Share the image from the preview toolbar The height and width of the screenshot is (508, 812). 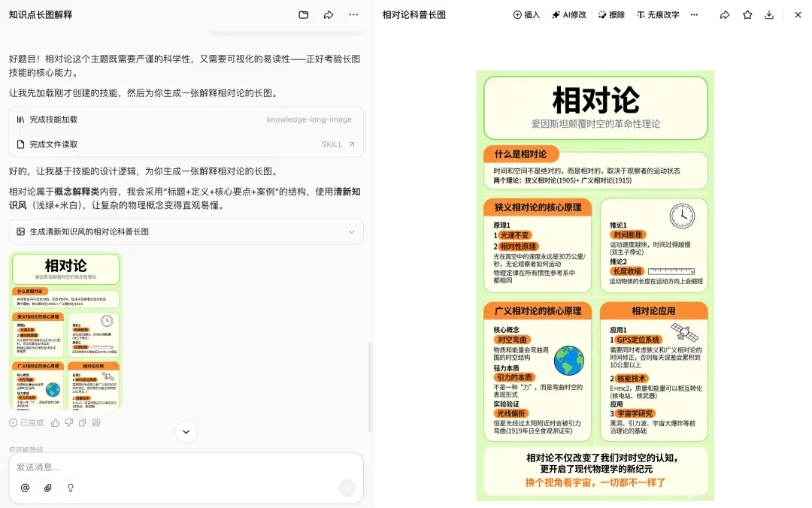[x=725, y=15]
